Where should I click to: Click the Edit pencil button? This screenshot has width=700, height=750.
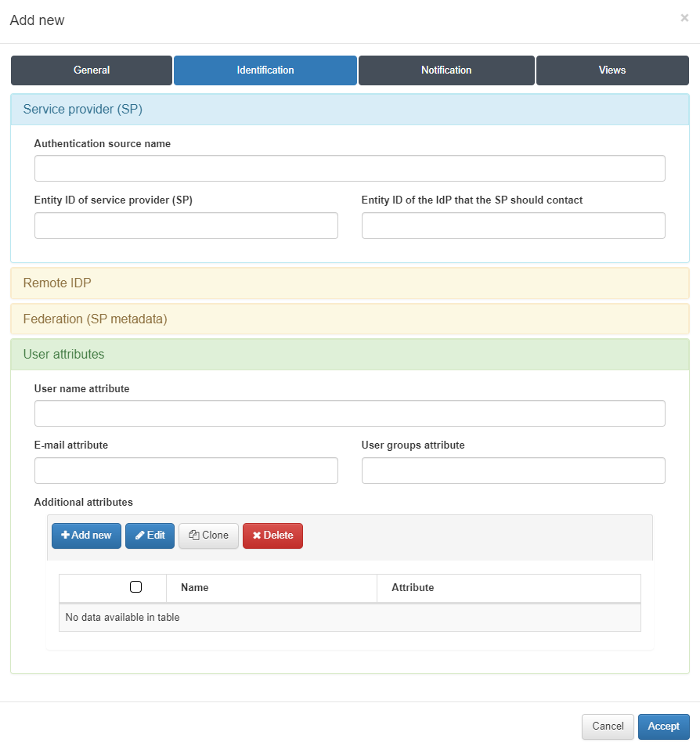click(x=150, y=535)
